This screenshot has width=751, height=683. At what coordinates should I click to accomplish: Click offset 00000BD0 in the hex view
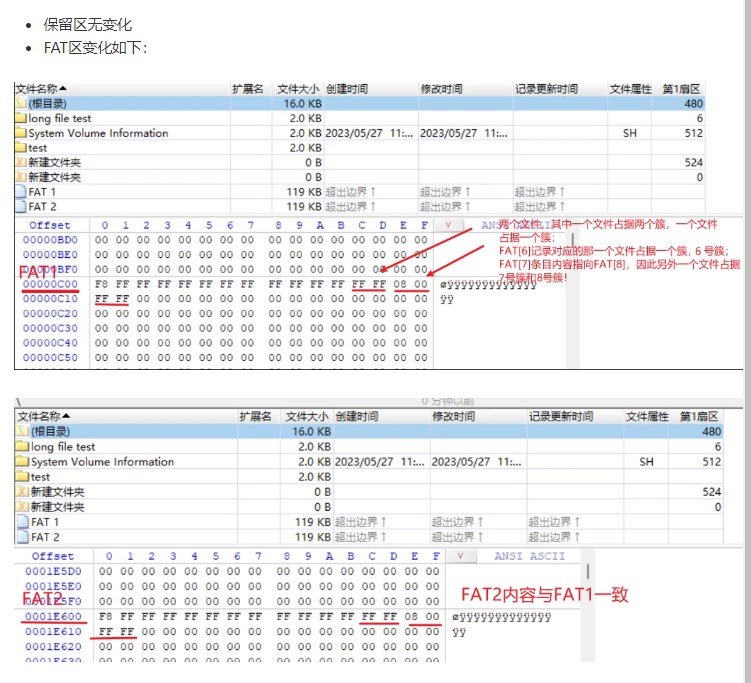(x=50, y=239)
